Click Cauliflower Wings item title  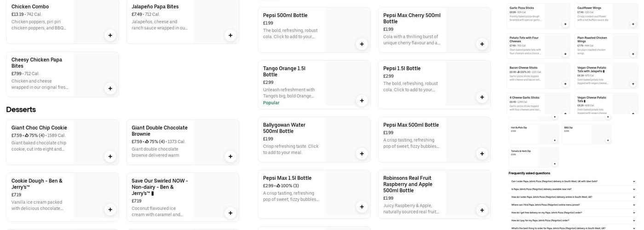tap(589, 8)
